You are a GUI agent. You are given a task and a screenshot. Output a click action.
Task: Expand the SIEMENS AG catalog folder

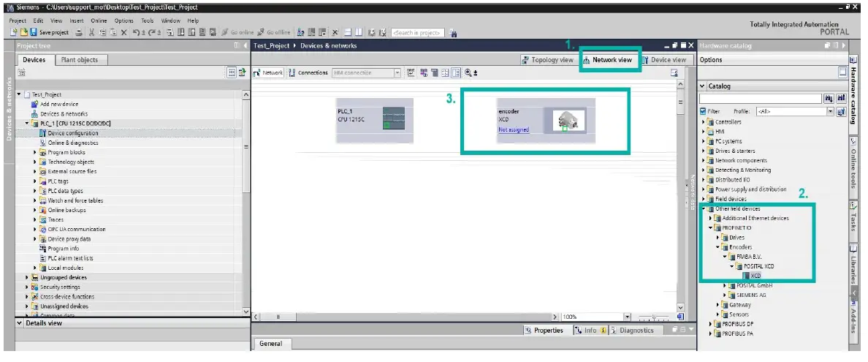(x=726, y=295)
